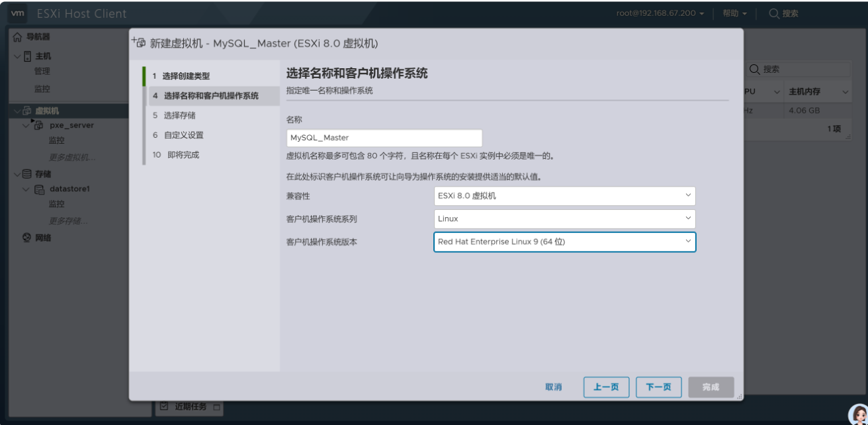868x425 pixels.
Task: Open the 帮助 help menu
Action: 734,13
